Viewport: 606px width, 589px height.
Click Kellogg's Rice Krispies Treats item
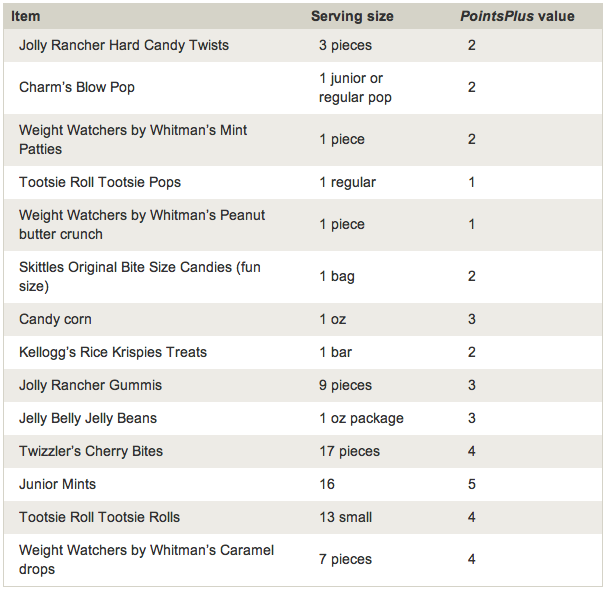(x=113, y=352)
